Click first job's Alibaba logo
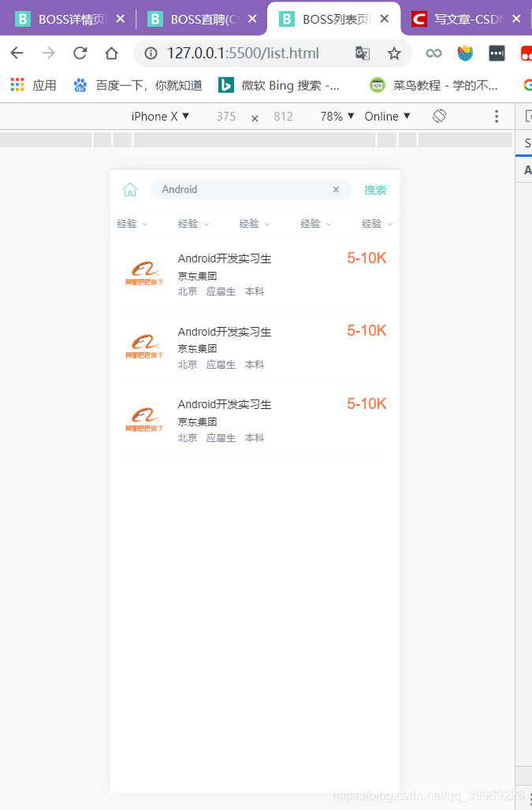Viewport: 532px width, 810px height. [x=144, y=273]
